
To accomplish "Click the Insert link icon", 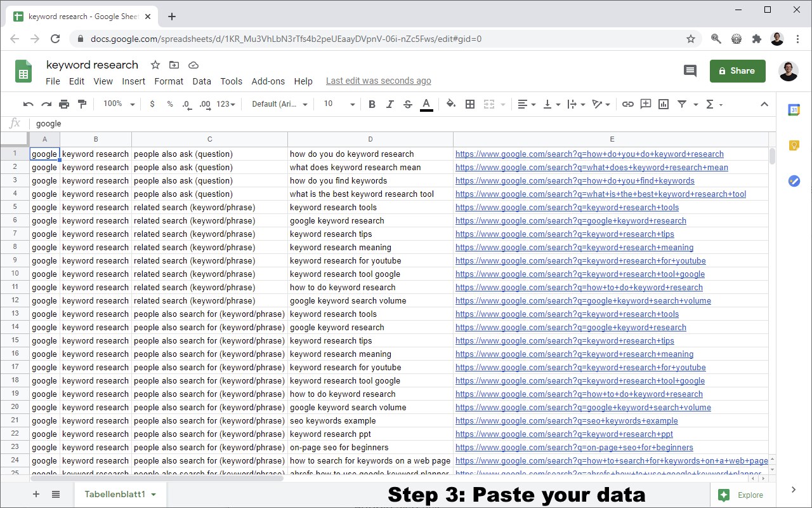I will point(627,104).
